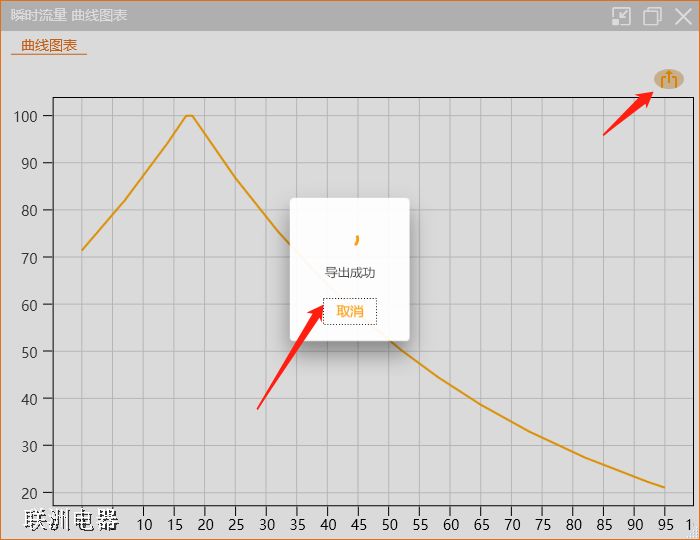This screenshot has width=700, height=540.
Task: Select the curve's right end point
Action: pos(664,488)
